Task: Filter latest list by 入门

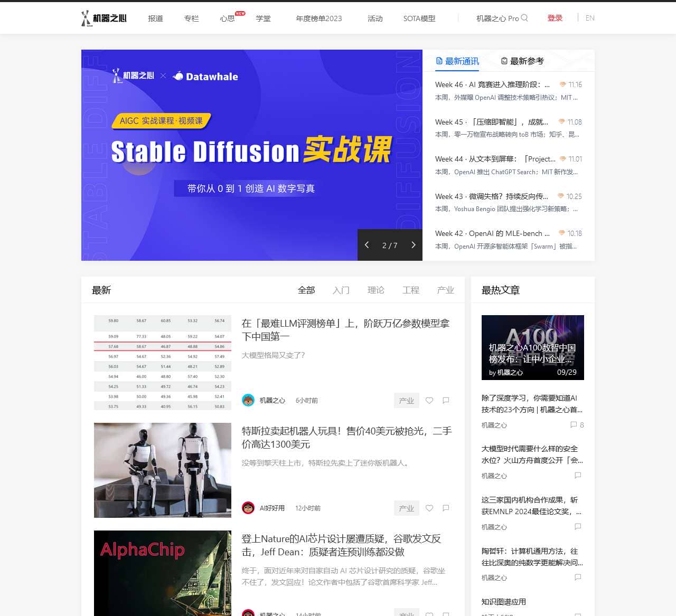Action: (341, 290)
